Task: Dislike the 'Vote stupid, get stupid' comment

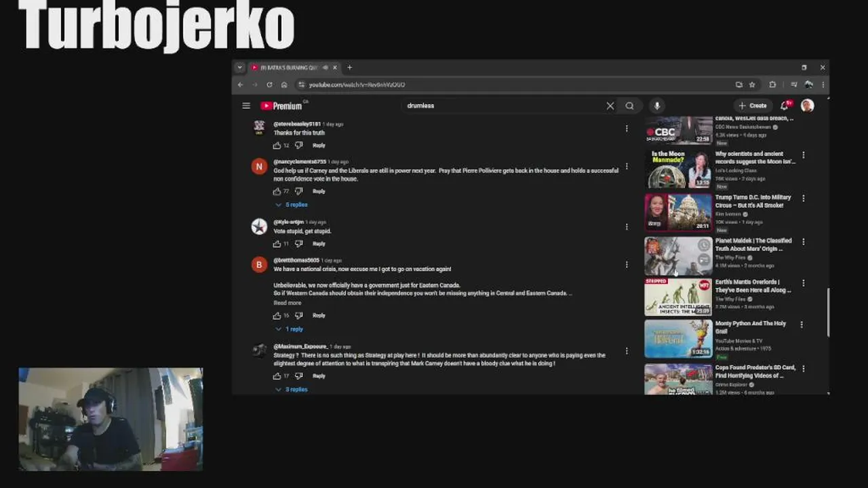Action: [x=298, y=244]
